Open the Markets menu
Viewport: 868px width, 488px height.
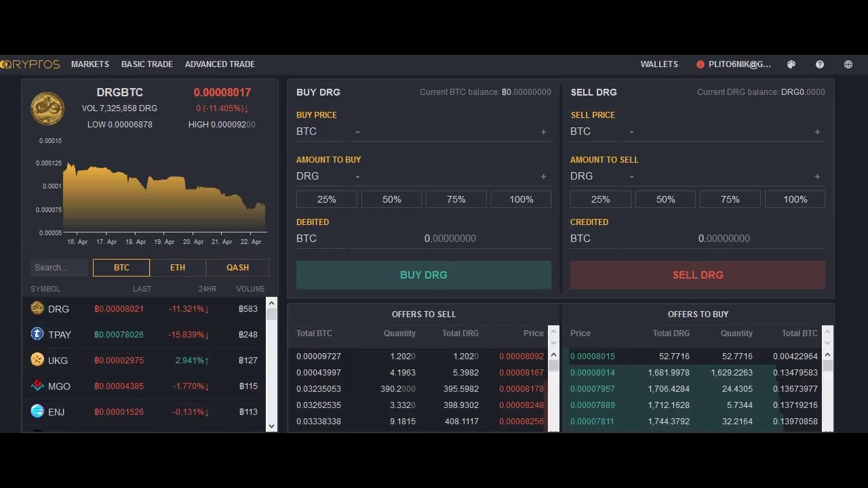90,64
